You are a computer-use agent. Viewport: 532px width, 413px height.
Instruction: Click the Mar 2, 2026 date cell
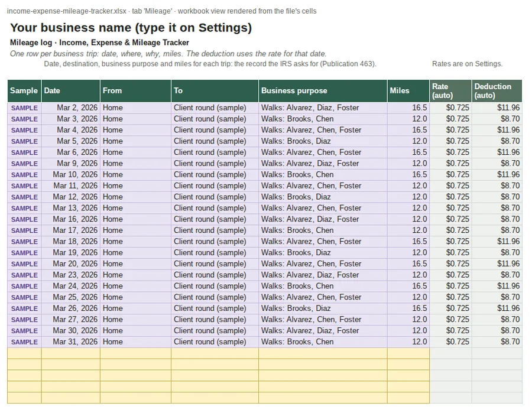[x=70, y=108]
